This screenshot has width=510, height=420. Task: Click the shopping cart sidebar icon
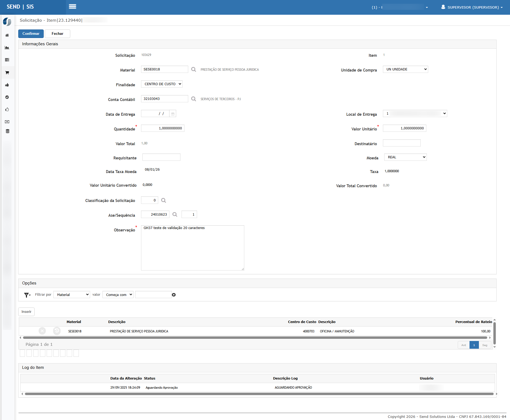coord(7,73)
